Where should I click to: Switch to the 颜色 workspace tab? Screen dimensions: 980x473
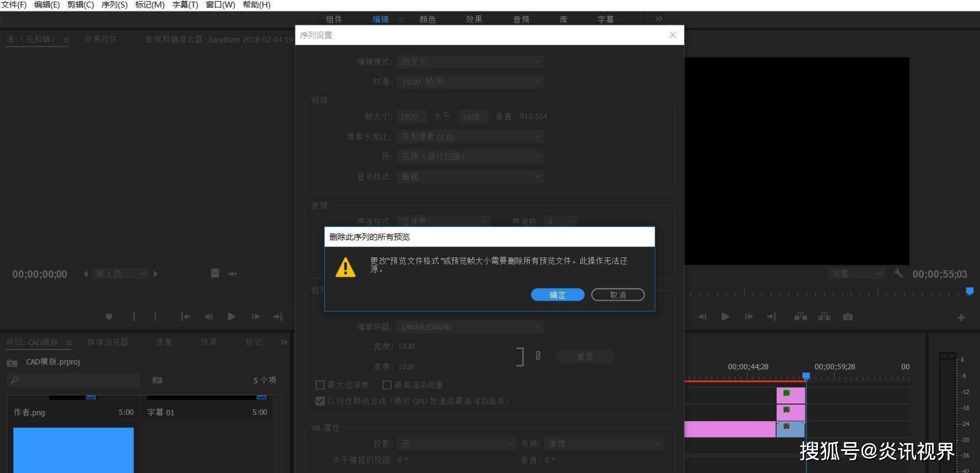click(x=427, y=19)
